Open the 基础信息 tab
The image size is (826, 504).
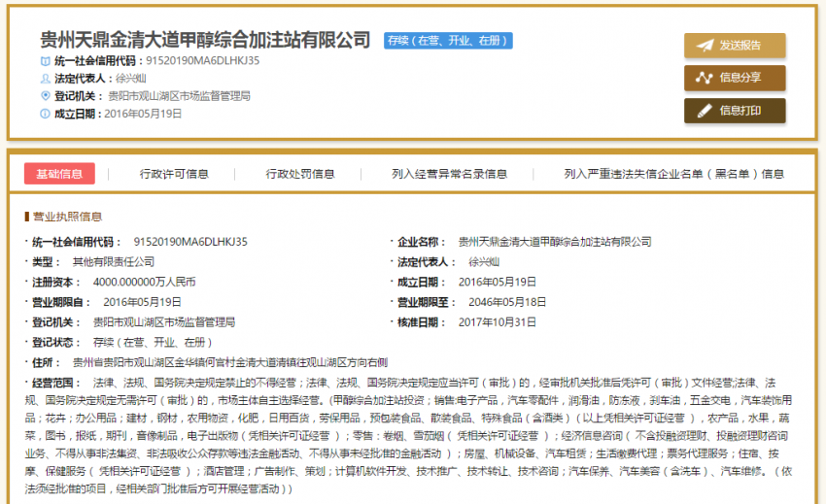pyautogui.click(x=59, y=174)
